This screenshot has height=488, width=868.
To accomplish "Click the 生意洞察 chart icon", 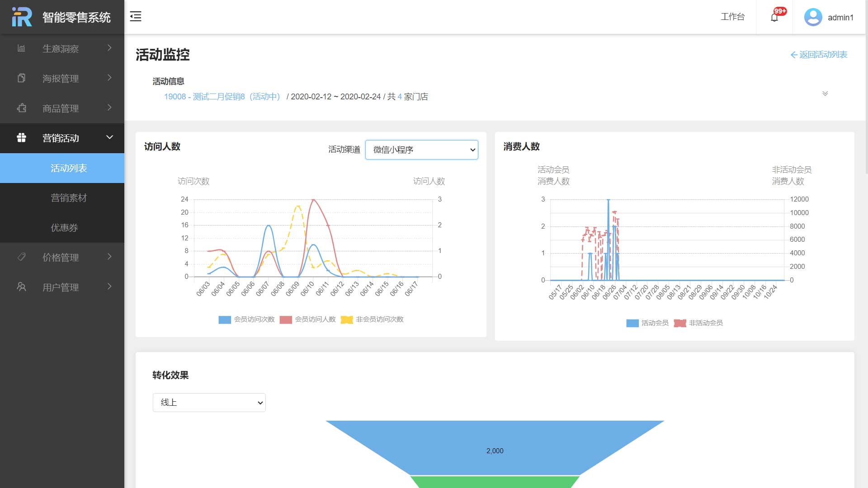I will point(21,48).
